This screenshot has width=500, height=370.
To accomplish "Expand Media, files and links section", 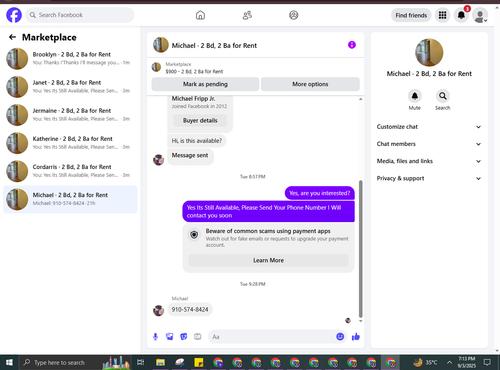I will [429, 161].
